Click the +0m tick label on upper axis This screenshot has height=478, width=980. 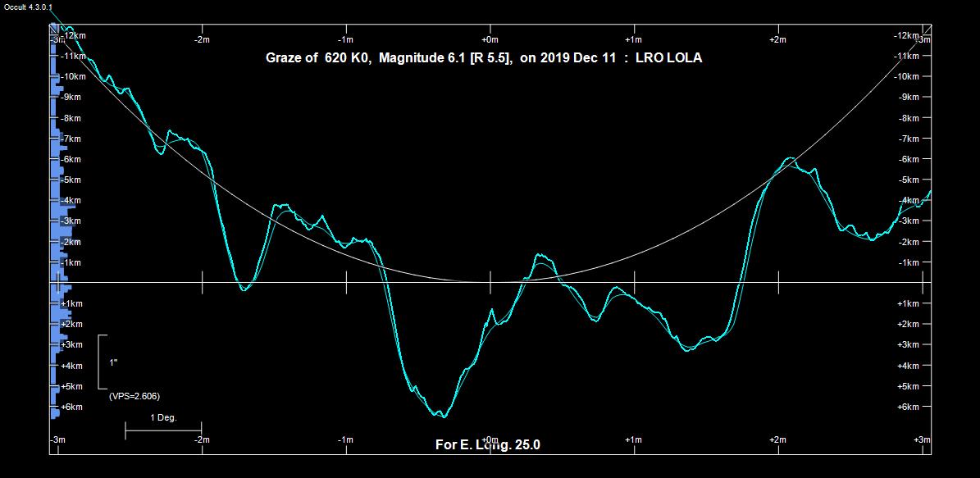click(490, 39)
